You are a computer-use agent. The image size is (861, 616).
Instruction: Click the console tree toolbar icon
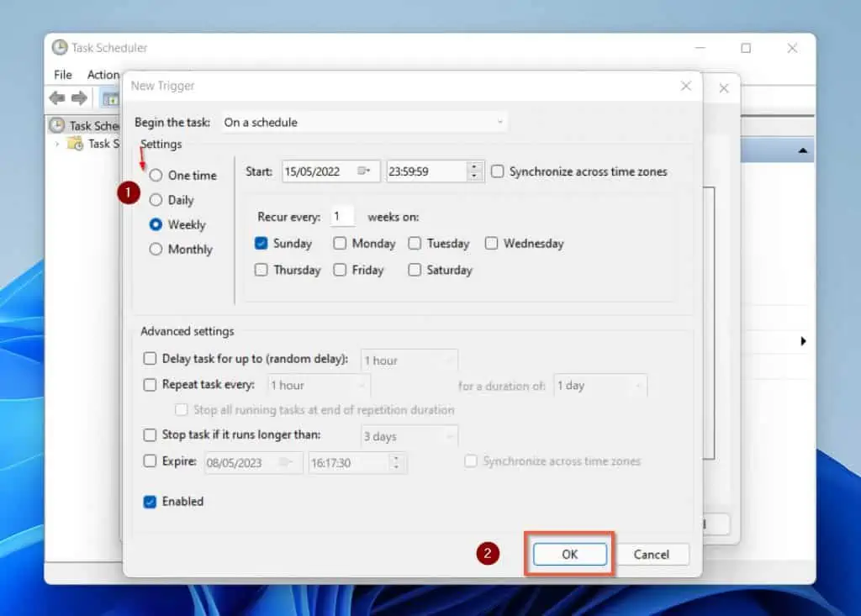110,98
